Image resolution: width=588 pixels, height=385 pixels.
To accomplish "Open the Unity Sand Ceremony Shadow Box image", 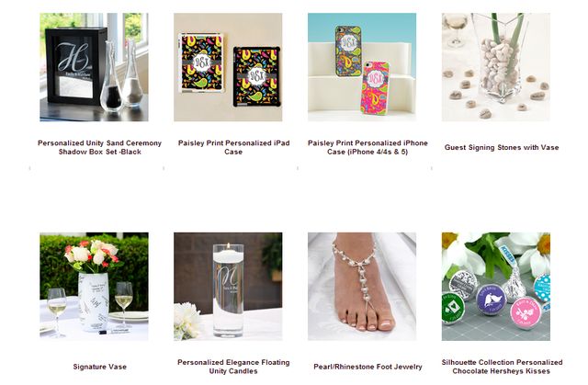I will pos(94,67).
